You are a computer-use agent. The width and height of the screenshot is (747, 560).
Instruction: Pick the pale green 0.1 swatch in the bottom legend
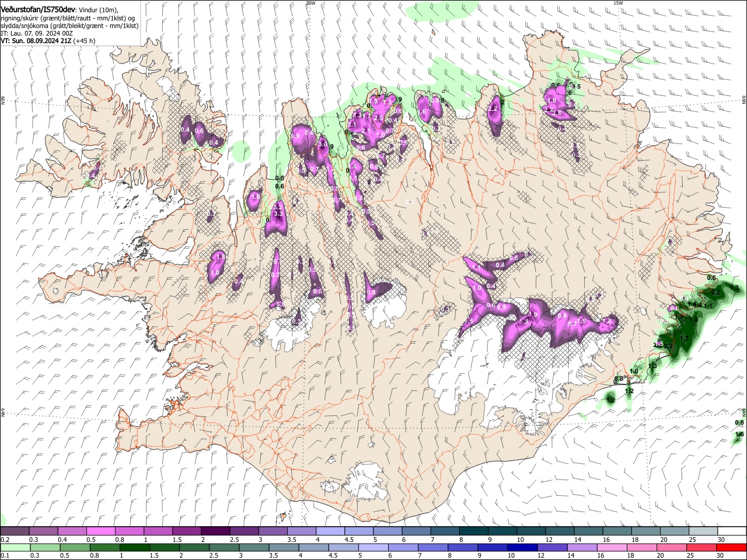15,547
